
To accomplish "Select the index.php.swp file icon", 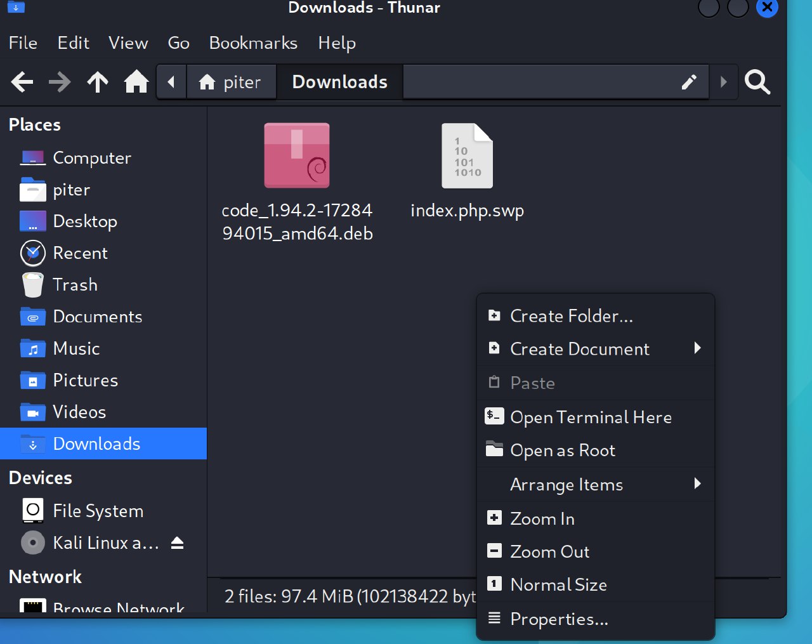I will pos(467,156).
